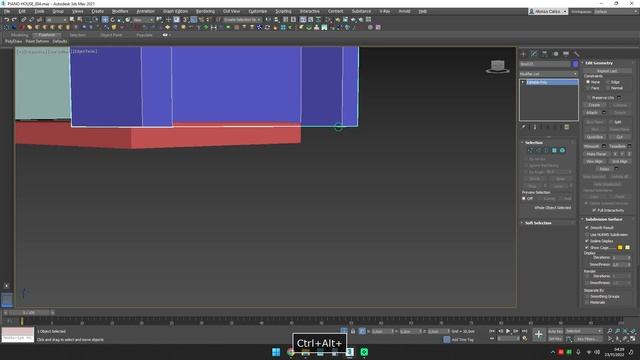
Task: Select Normal constraint radio button
Action: (608, 88)
